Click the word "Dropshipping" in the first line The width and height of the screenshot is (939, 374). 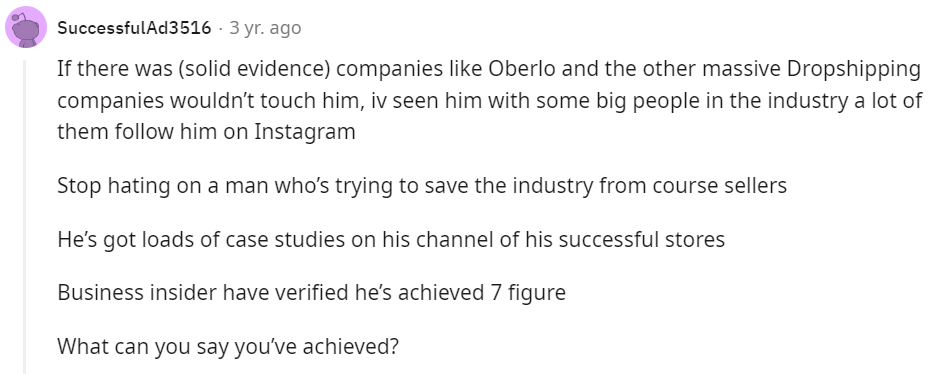tap(853, 70)
